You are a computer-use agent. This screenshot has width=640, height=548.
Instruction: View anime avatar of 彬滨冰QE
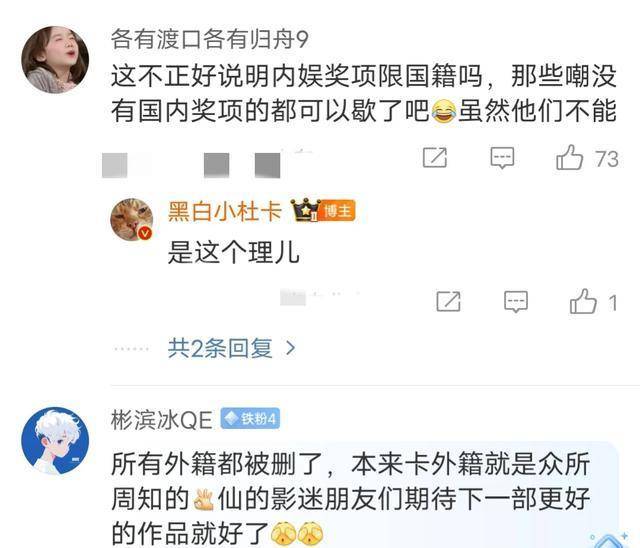[55, 441]
